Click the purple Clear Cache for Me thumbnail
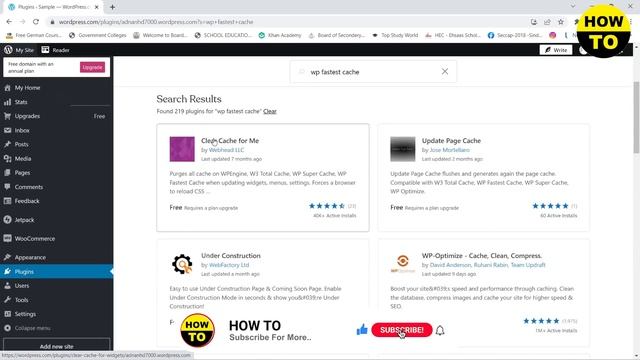Screen dimensions: 640x360 click(182, 149)
